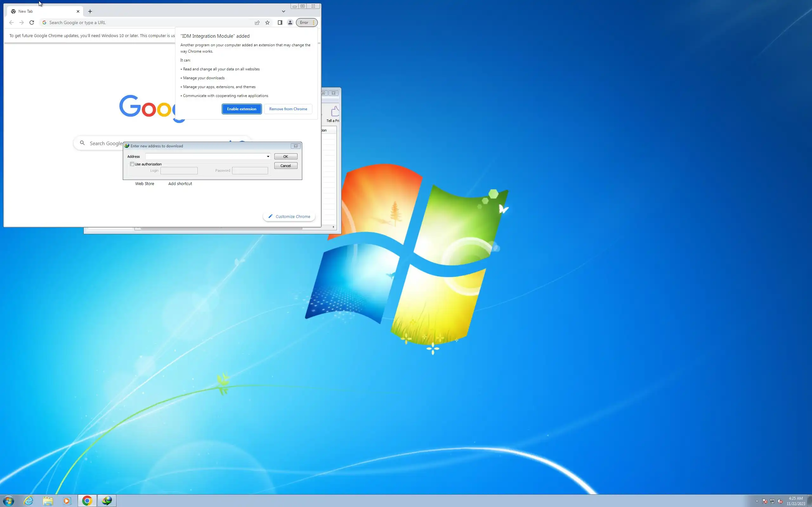Open the share this page icon
Screen dimensions: 812x507
(x=257, y=22)
